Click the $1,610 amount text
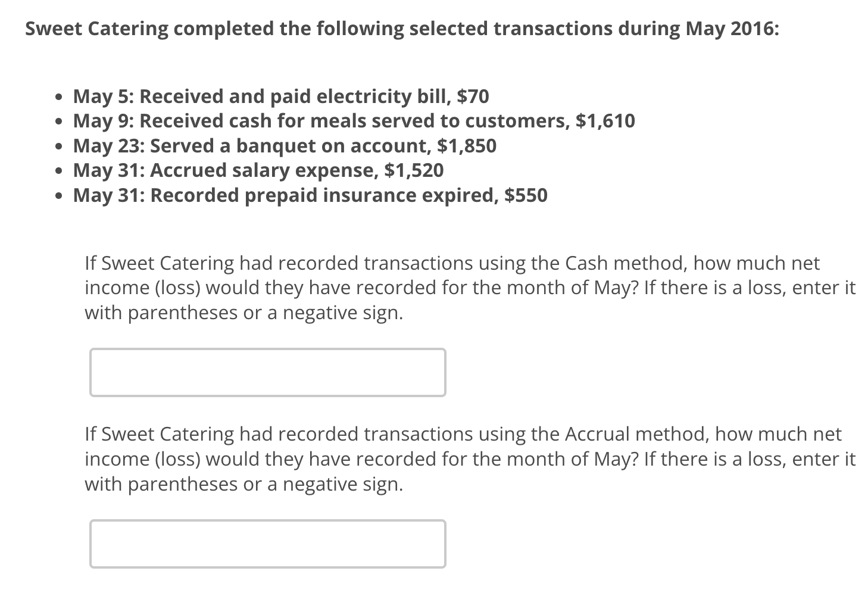 point(607,121)
